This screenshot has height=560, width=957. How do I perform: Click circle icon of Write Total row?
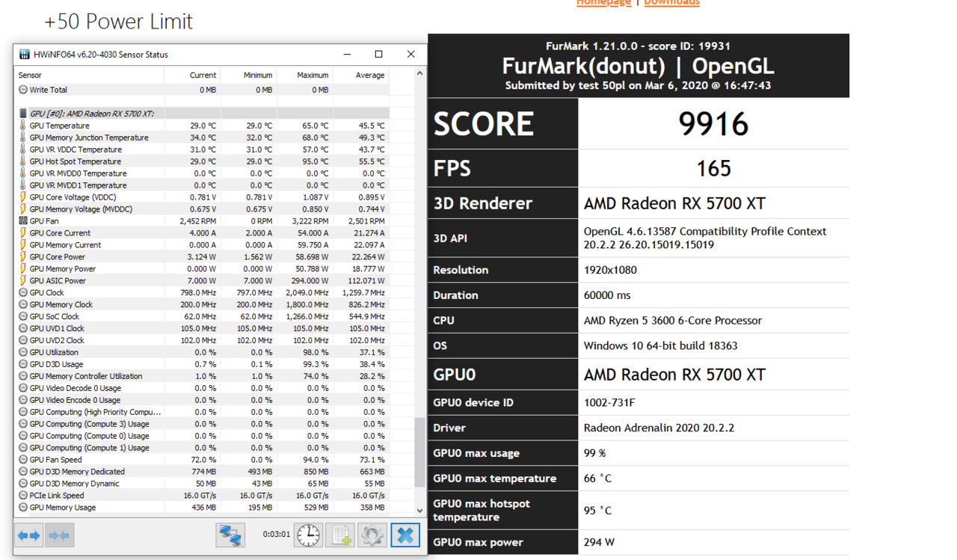coord(23,90)
